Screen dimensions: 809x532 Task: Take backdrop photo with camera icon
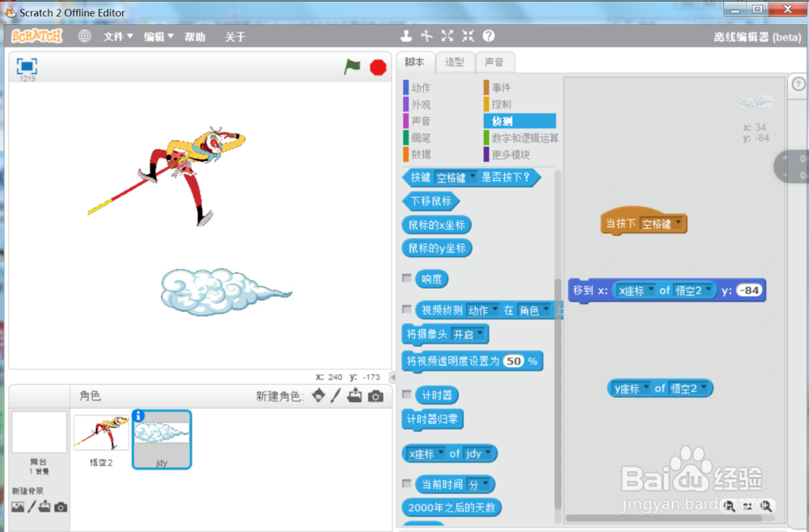click(61, 507)
